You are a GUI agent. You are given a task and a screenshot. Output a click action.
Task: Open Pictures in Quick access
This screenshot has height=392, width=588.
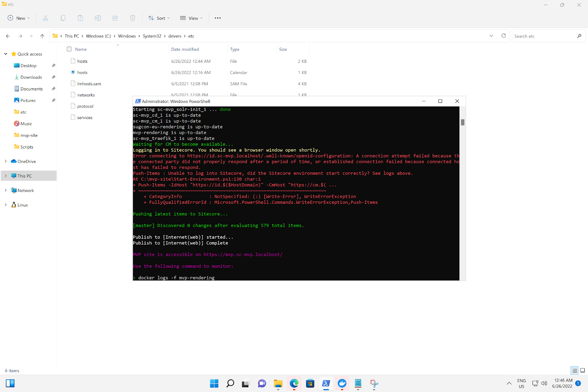(x=28, y=100)
